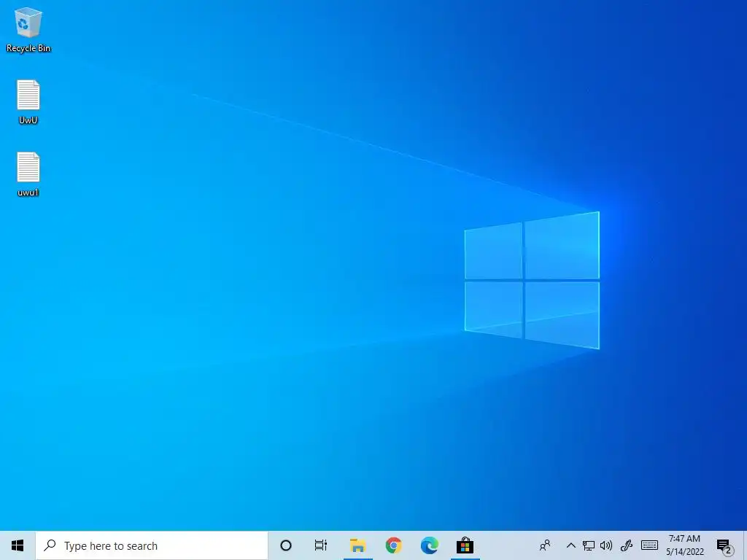Launch Microsoft Edge from the taskbar
This screenshot has height=560, width=747.
coord(429,545)
